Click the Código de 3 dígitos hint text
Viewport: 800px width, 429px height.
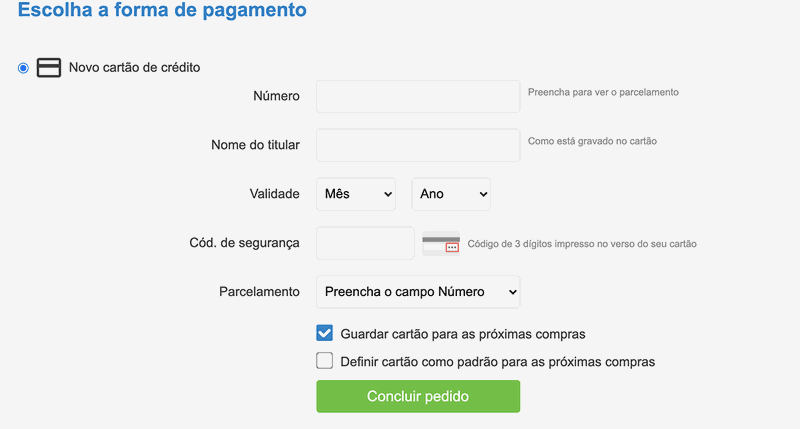click(x=582, y=244)
